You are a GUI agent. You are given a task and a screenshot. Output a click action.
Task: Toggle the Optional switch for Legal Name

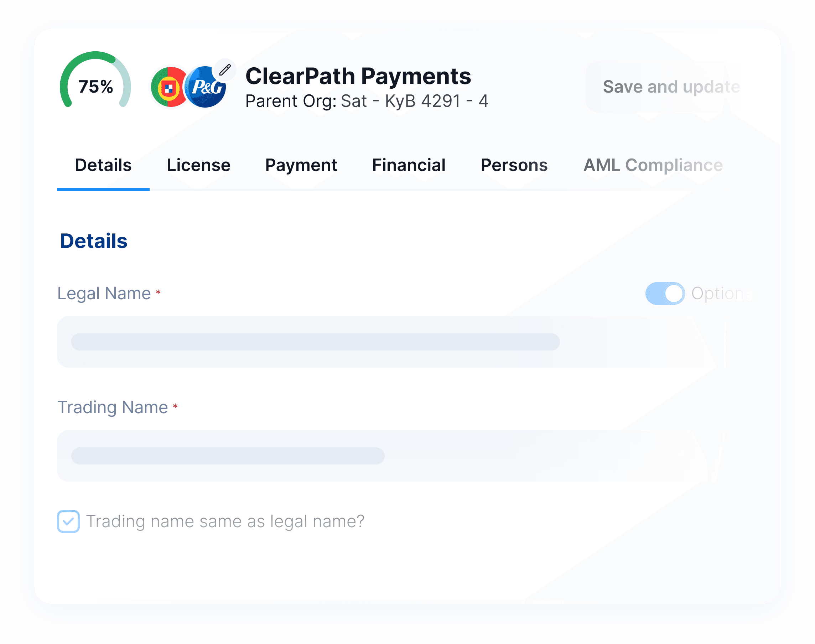[x=665, y=294]
